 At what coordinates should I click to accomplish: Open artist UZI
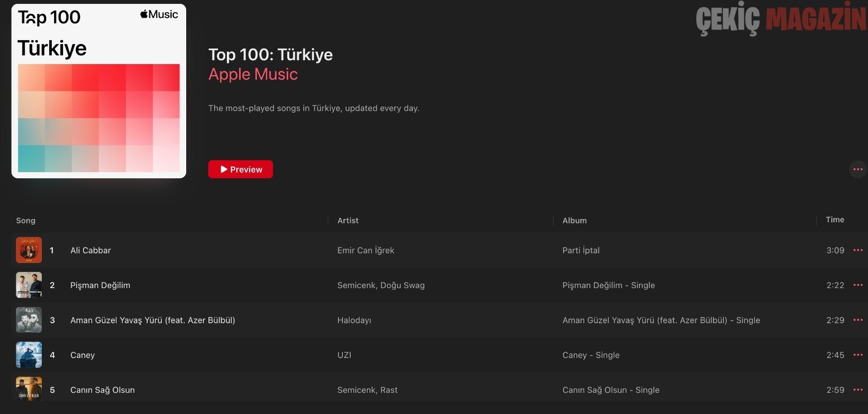point(344,355)
